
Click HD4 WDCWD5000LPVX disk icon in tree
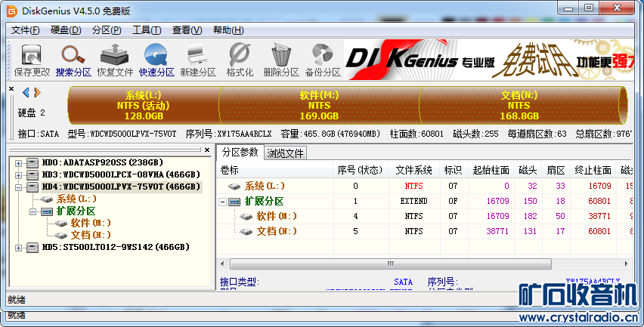(33, 187)
